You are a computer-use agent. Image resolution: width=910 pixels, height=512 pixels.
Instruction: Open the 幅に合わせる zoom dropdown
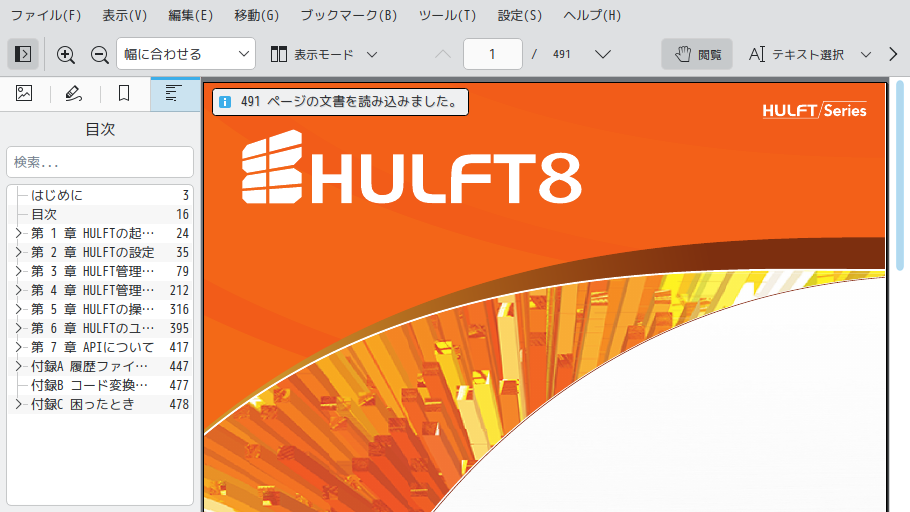[x=186, y=54]
